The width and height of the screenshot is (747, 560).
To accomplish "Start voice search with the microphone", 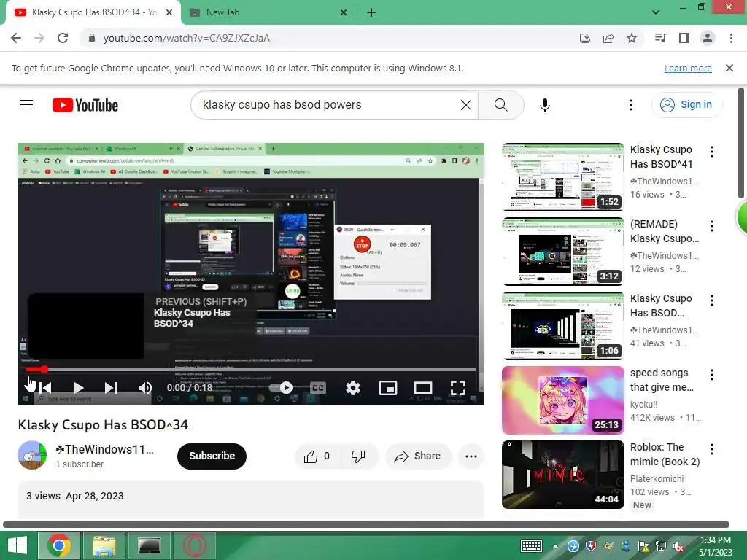I will pyautogui.click(x=545, y=105).
